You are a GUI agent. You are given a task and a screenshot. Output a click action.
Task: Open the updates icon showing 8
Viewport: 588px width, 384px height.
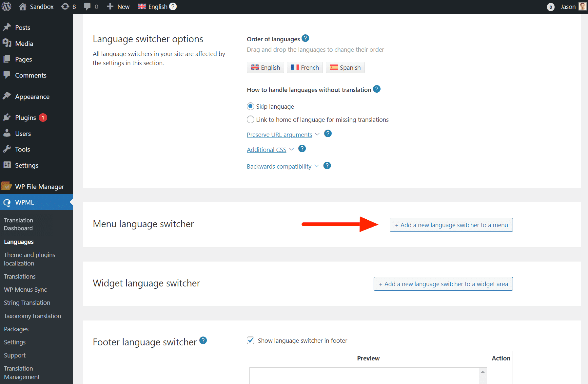point(65,7)
